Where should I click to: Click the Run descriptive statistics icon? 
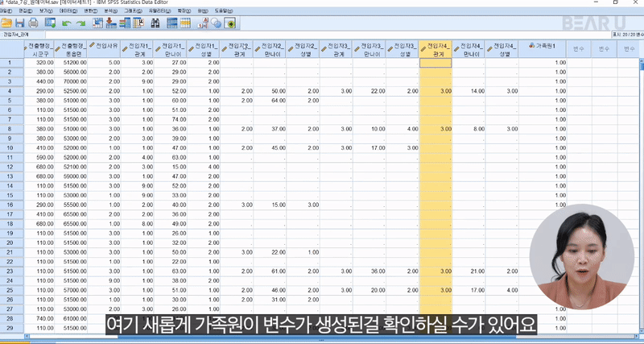(x=138, y=23)
